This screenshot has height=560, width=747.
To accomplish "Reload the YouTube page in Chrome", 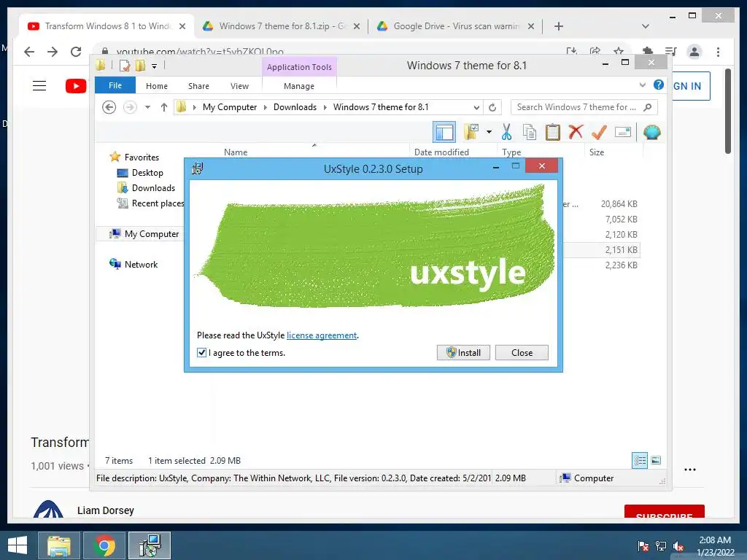I will (x=76, y=52).
